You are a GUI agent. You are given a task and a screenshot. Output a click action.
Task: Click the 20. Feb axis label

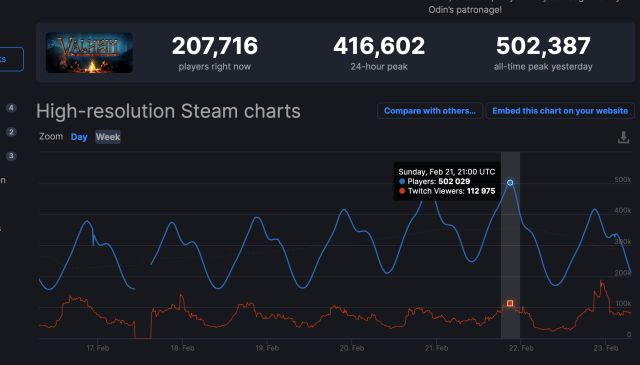click(x=352, y=348)
